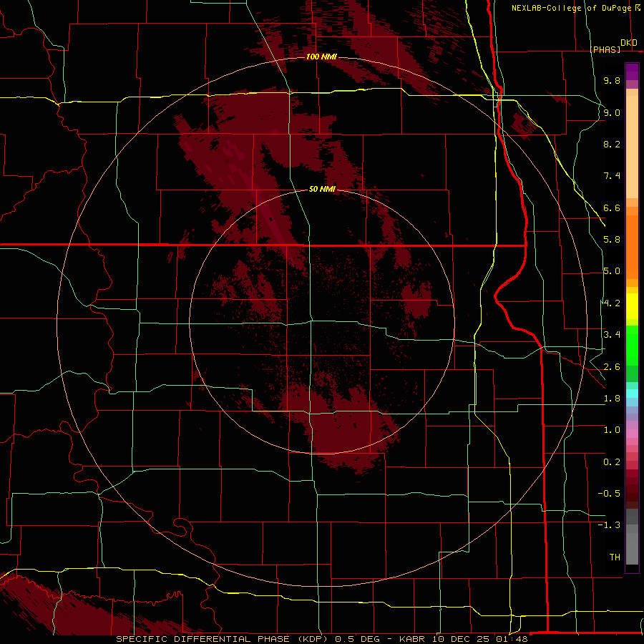The height and width of the screenshot is (644, 644).
Task: Click the cyan segment of color bar
Action: click(x=632, y=393)
